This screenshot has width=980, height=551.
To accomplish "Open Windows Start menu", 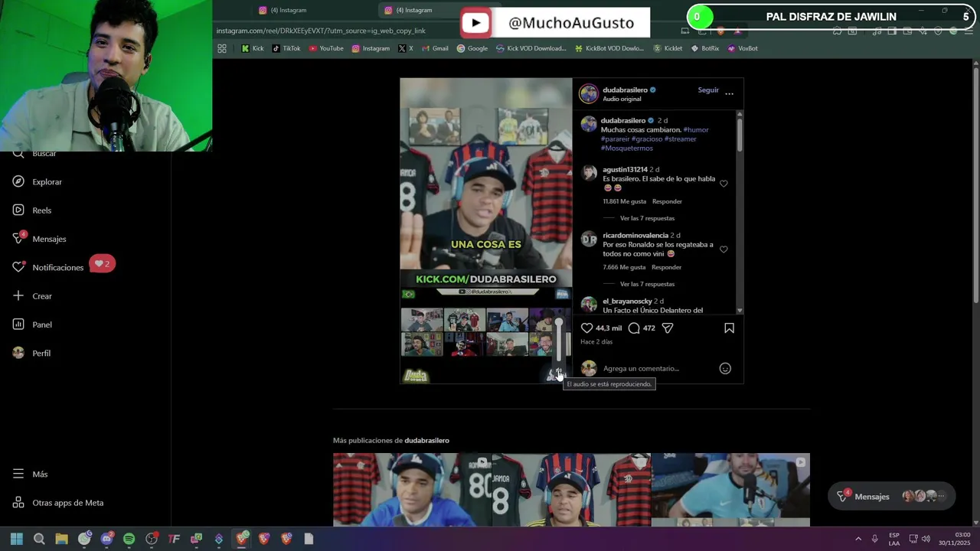I will point(16,540).
